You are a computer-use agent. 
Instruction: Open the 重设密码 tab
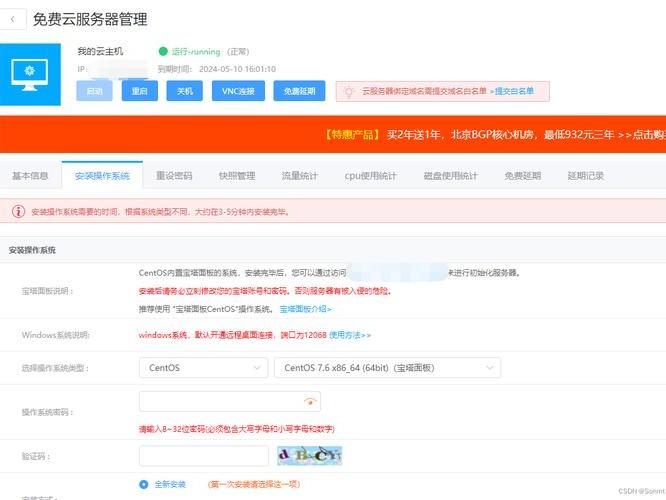[x=174, y=175]
